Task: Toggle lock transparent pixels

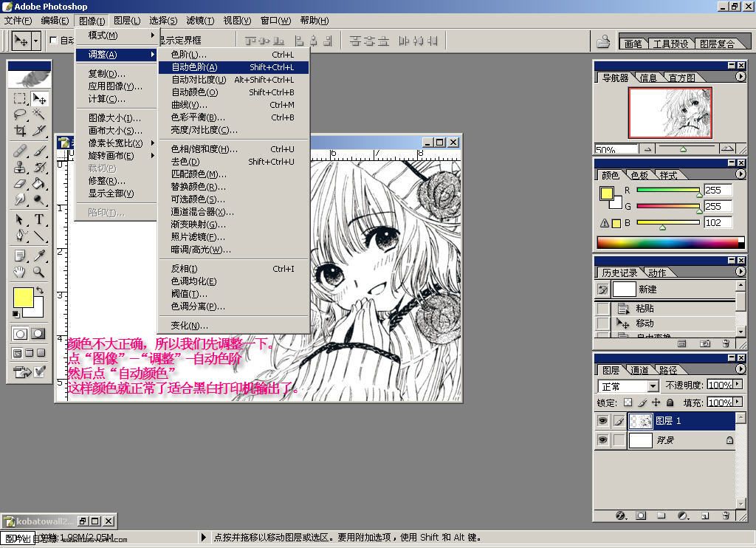Action: click(628, 403)
